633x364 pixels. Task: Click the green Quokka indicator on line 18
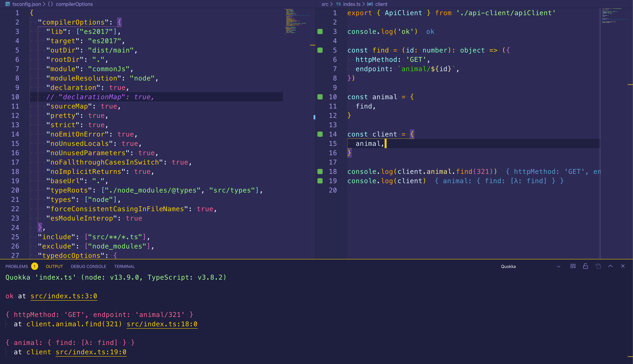320,171
